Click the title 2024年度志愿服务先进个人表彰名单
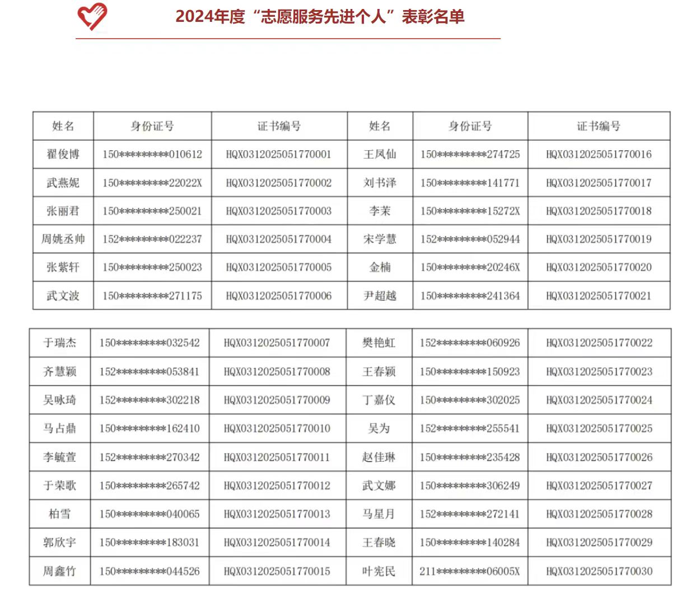 [320, 16]
